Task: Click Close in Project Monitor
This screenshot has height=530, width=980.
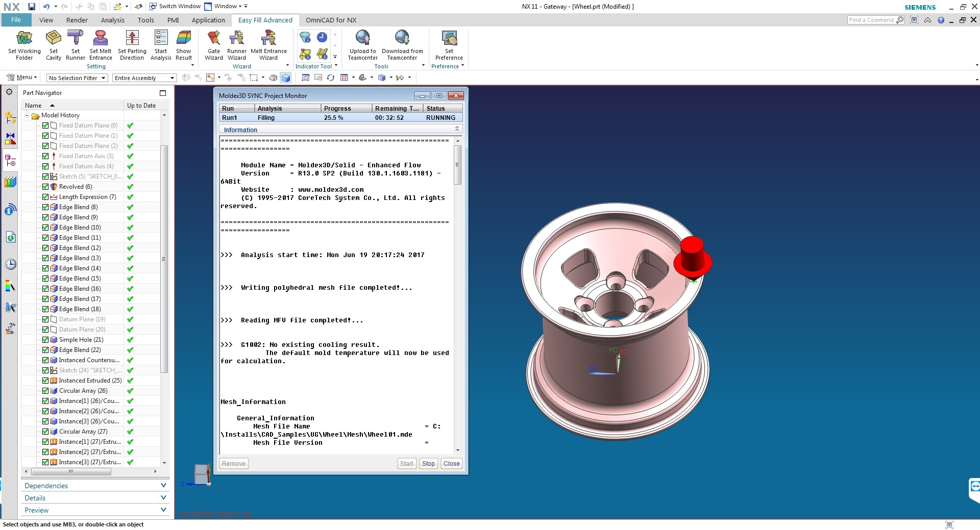Action: (x=452, y=463)
